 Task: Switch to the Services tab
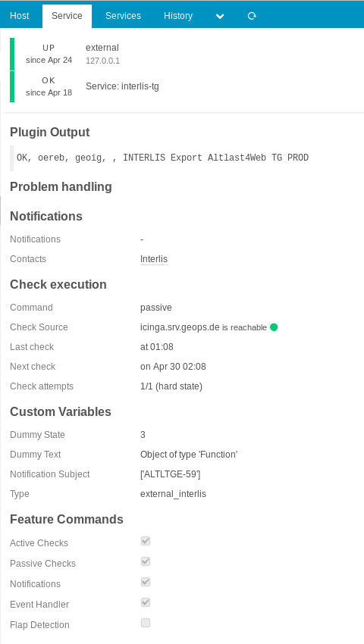123,16
